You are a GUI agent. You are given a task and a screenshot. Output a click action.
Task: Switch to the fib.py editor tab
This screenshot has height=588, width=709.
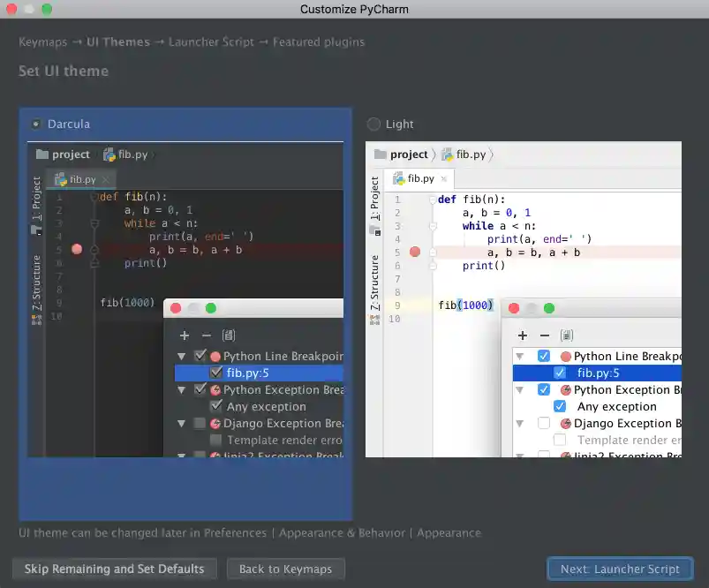pos(79,178)
